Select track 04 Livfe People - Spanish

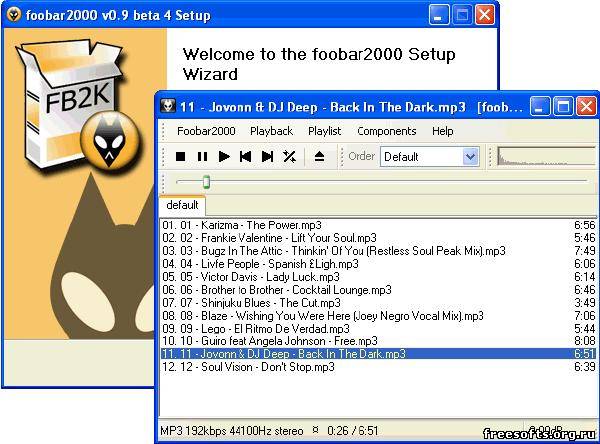tap(378, 264)
